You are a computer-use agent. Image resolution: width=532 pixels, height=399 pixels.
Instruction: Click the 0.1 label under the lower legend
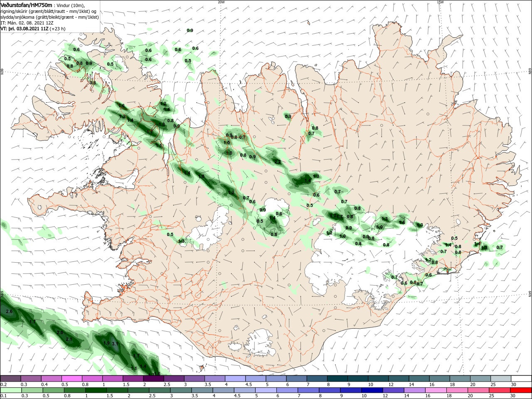pos(3,396)
